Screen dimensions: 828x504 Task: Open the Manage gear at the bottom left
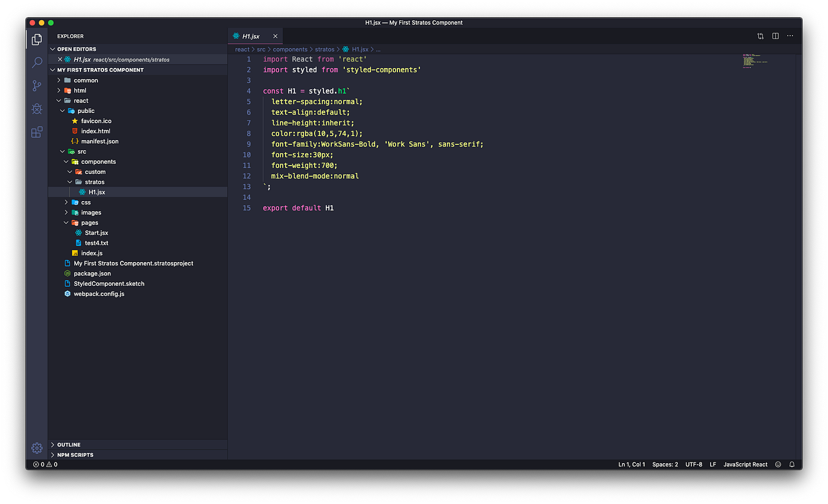click(x=37, y=448)
